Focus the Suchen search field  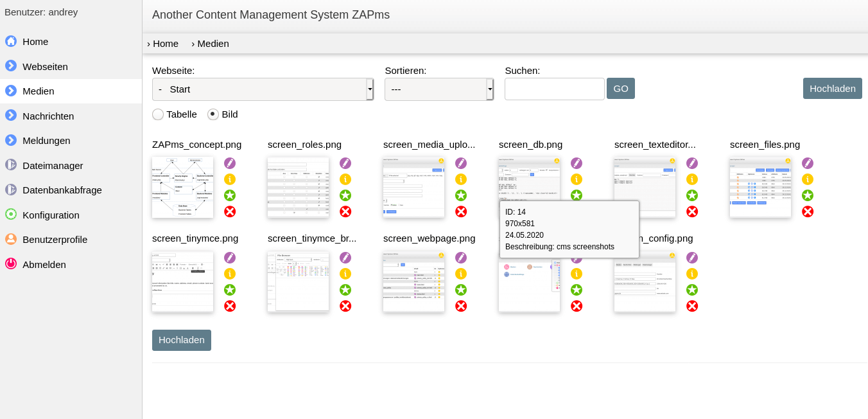point(555,89)
